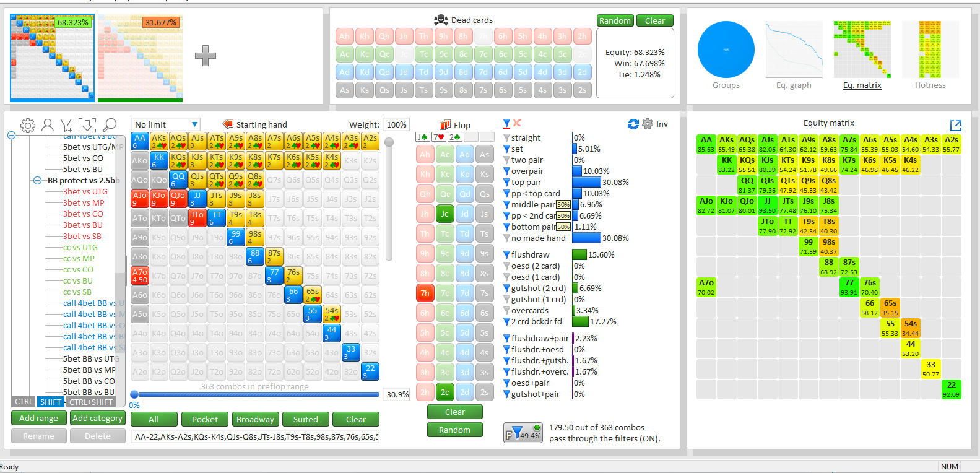Screen dimensions: 980x473
Task: Select 'cc vs CO' in the tree
Action: pyautogui.click(x=78, y=269)
